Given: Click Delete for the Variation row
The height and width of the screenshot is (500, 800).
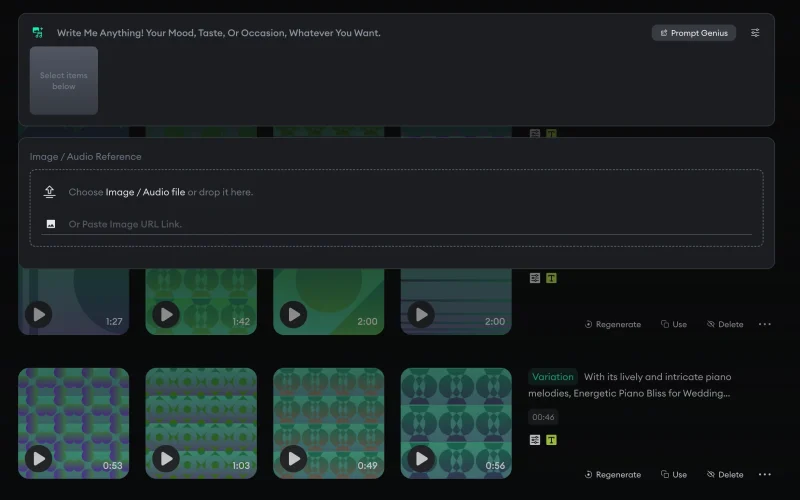Looking at the screenshot, I should [x=725, y=474].
